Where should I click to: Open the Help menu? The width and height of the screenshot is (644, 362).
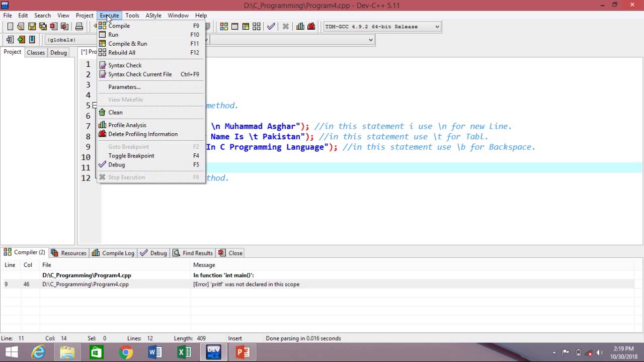point(201,16)
